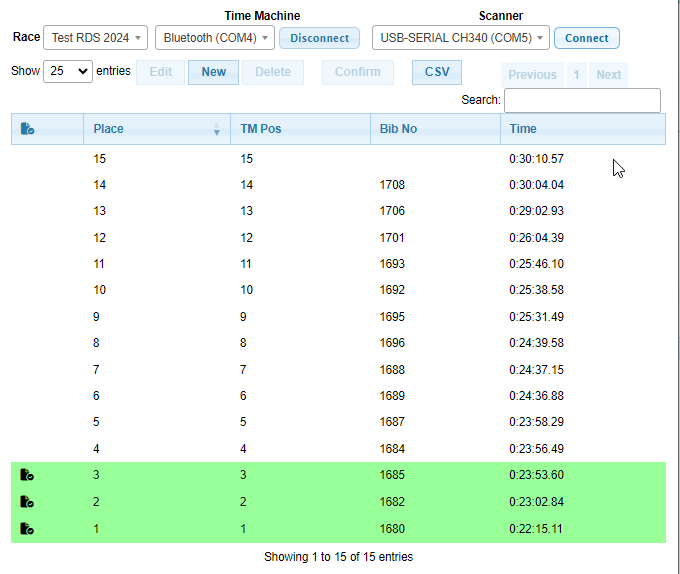Click the confirmed icon in row place 2
This screenshot has width=680, height=574.
27,502
